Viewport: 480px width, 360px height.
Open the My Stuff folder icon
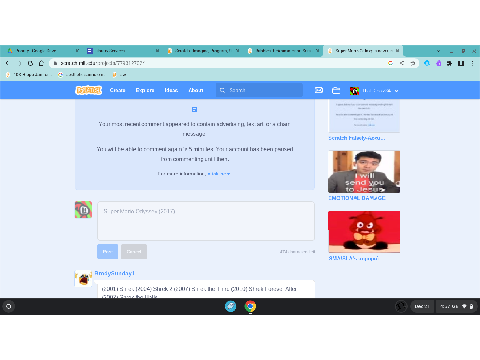pyautogui.click(x=336, y=90)
